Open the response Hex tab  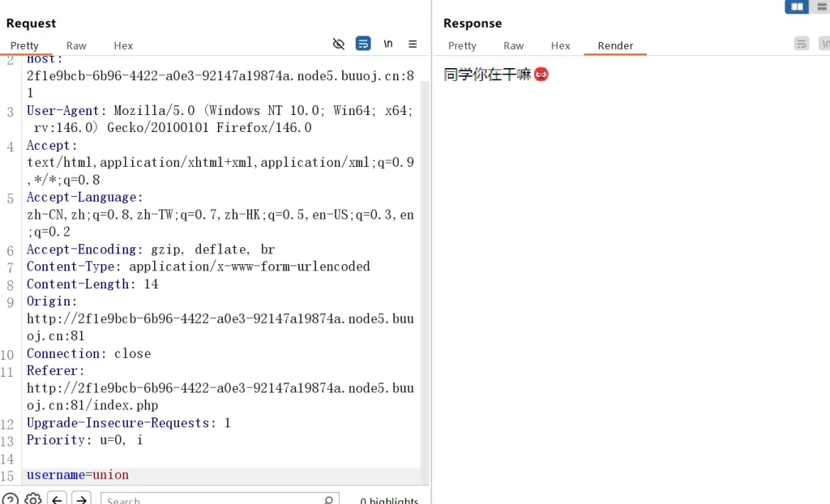pyautogui.click(x=560, y=46)
